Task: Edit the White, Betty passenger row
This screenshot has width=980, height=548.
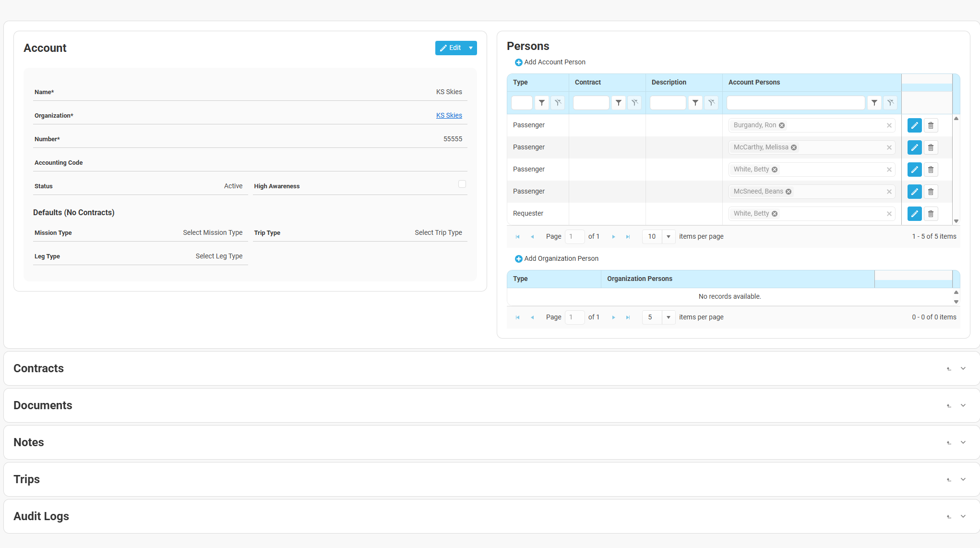Action: click(x=914, y=170)
